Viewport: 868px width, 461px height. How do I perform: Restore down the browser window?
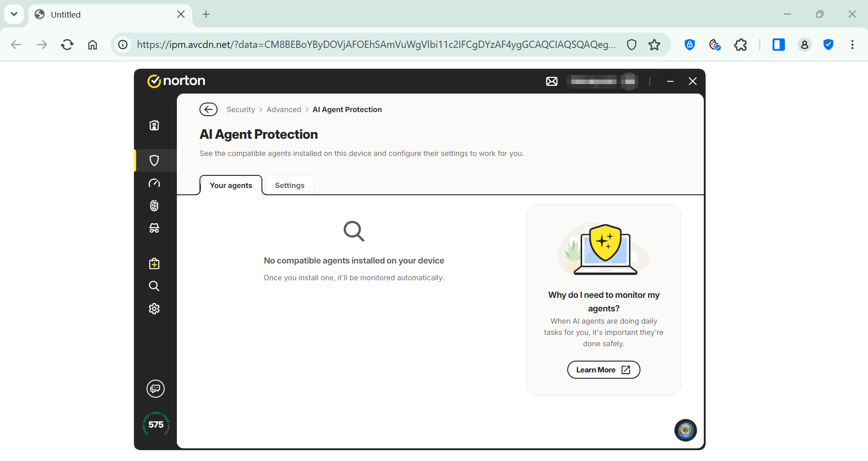coord(820,14)
